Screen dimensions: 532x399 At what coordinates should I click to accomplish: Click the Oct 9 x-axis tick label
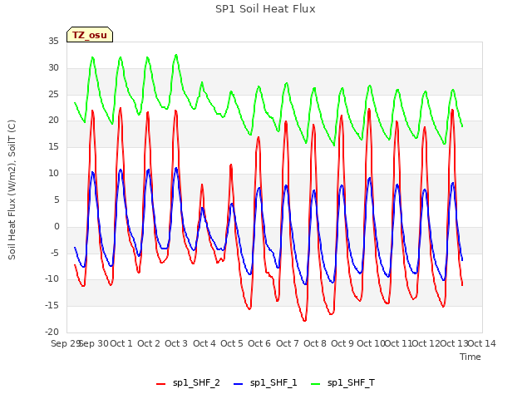coord(342,343)
